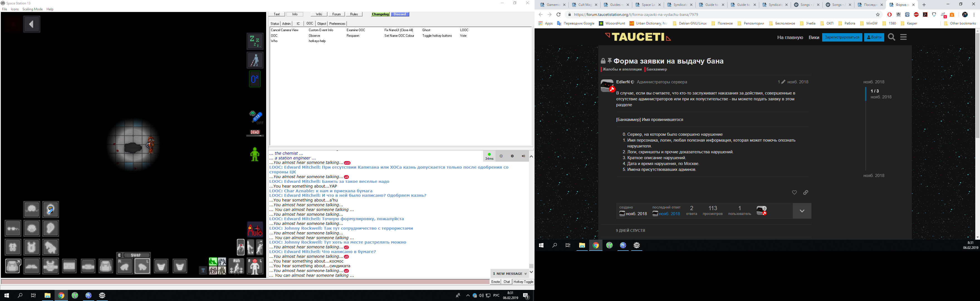Toggle the RUN movement mode
The width and height of the screenshot is (980, 301).
tap(236, 266)
